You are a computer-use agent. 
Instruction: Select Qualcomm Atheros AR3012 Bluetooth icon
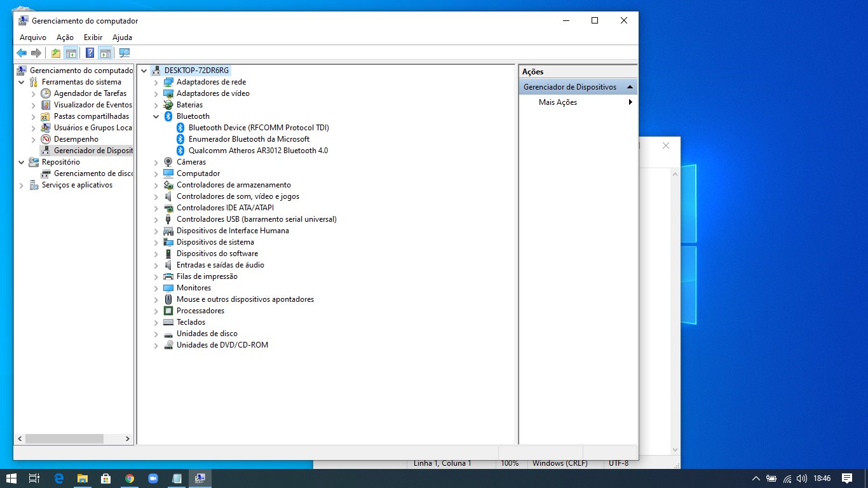pos(180,151)
